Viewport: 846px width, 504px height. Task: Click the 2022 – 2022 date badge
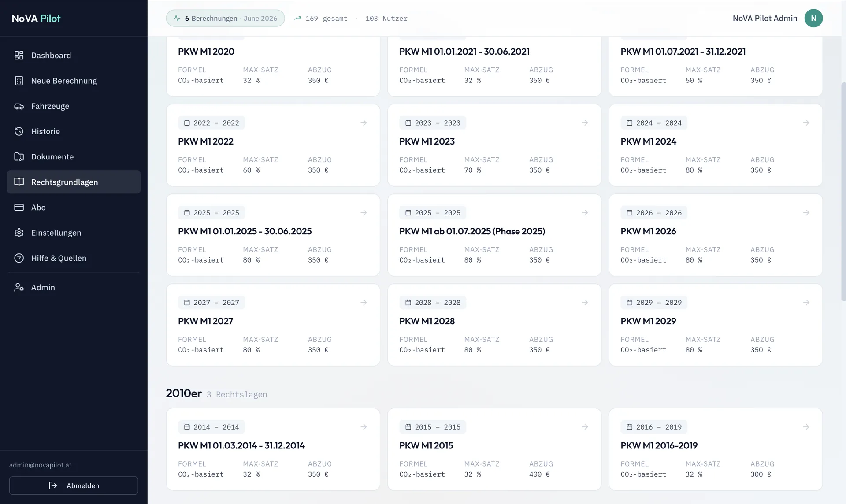(211, 123)
